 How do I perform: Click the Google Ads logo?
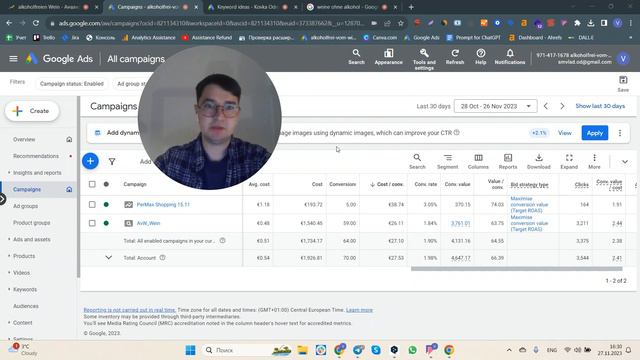click(60, 59)
